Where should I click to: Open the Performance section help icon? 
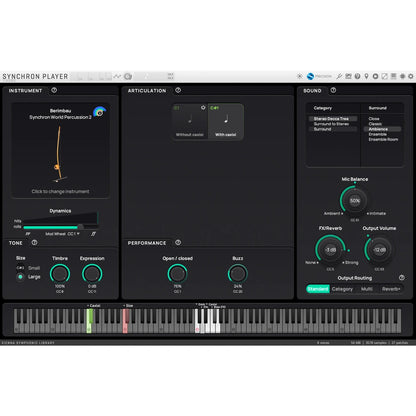pyautogui.click(x=178, y=243)
